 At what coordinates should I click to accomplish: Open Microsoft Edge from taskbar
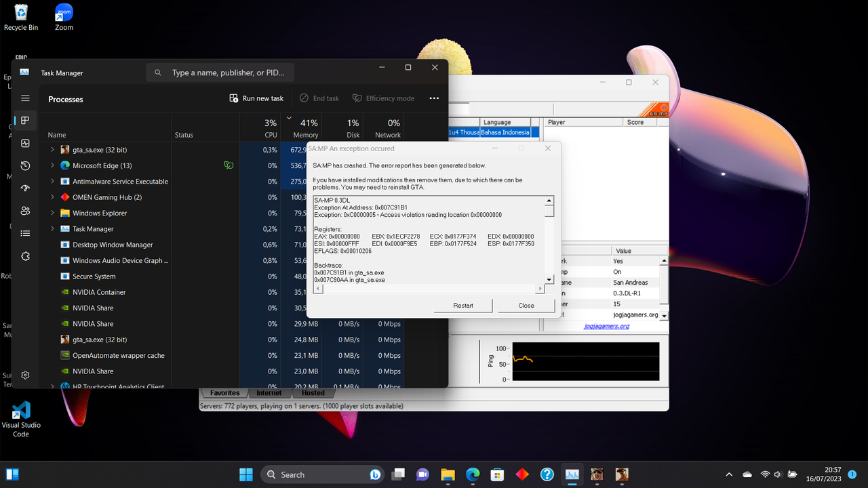(x=473, y=474)
